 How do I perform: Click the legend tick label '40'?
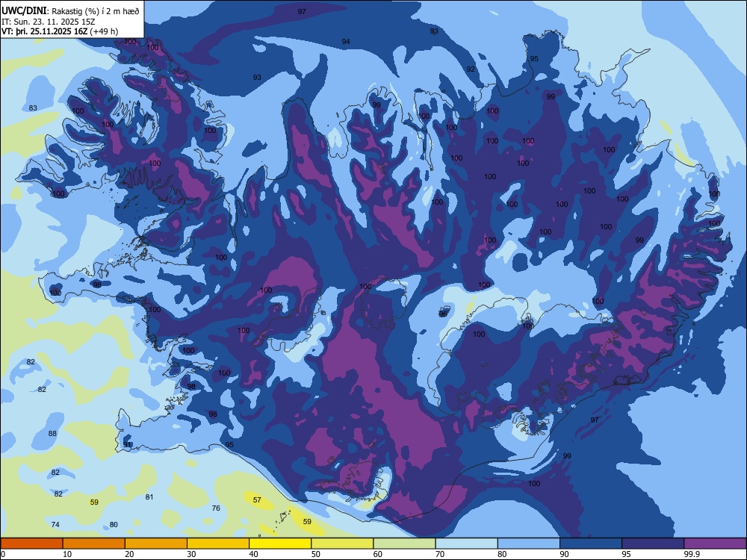click(253, 554)
